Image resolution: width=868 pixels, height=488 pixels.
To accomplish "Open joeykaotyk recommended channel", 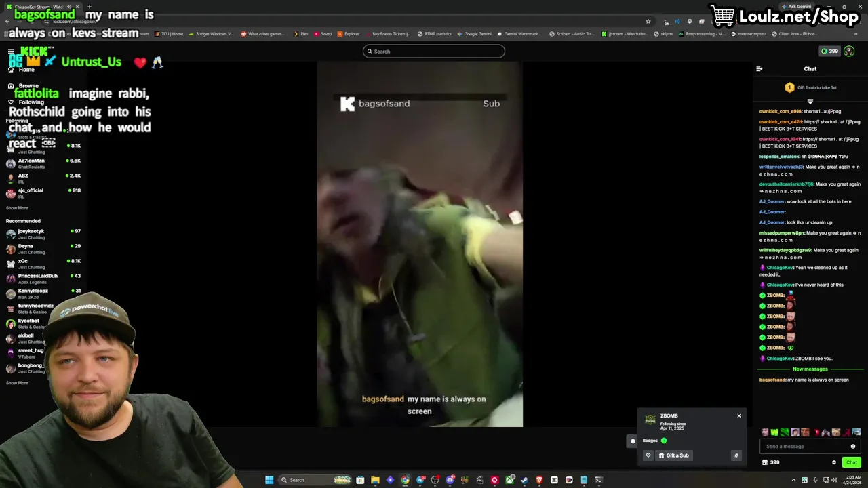I will [x=43, y=234].
